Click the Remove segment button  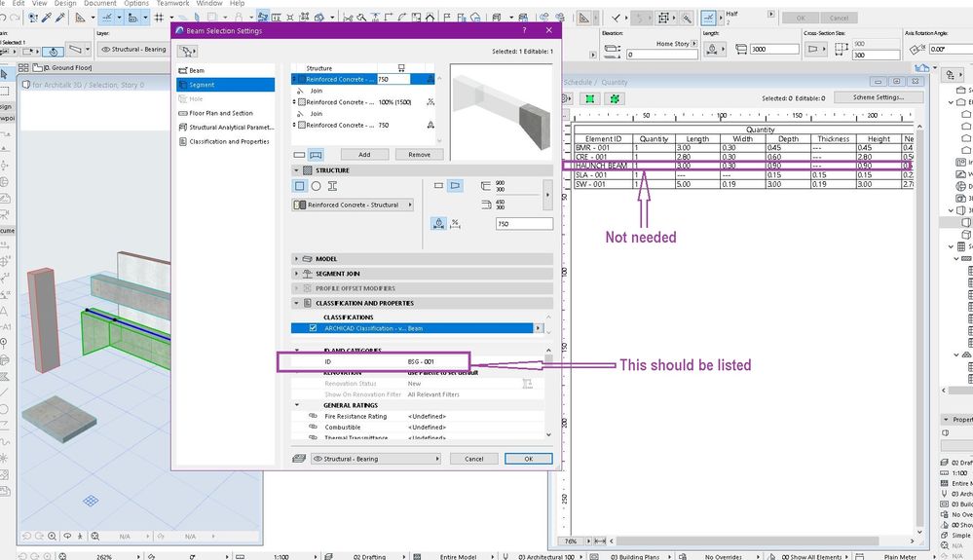pos(420,155)
